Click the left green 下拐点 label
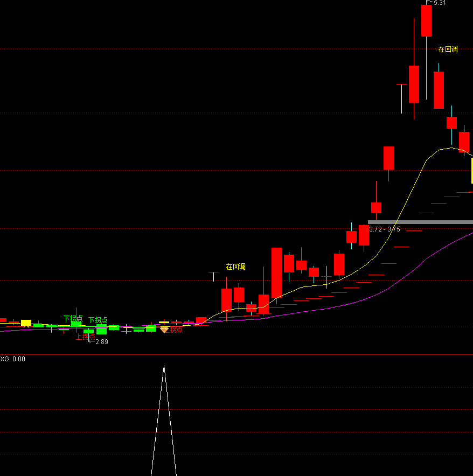 click(73, 318)
